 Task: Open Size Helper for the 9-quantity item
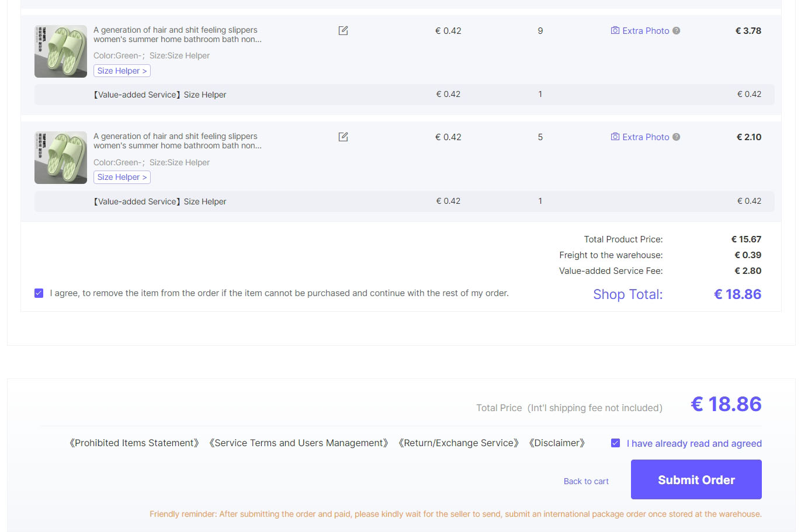[122, 71]
